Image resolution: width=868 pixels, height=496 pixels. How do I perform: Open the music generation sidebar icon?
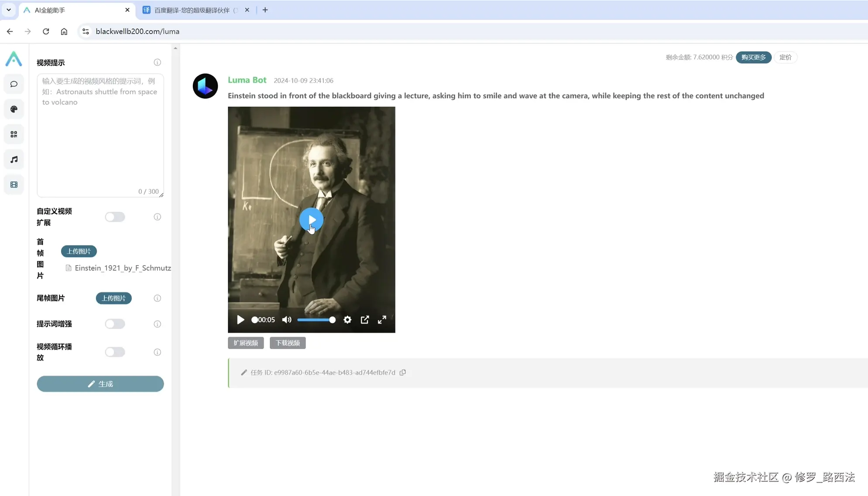(14, 159)
